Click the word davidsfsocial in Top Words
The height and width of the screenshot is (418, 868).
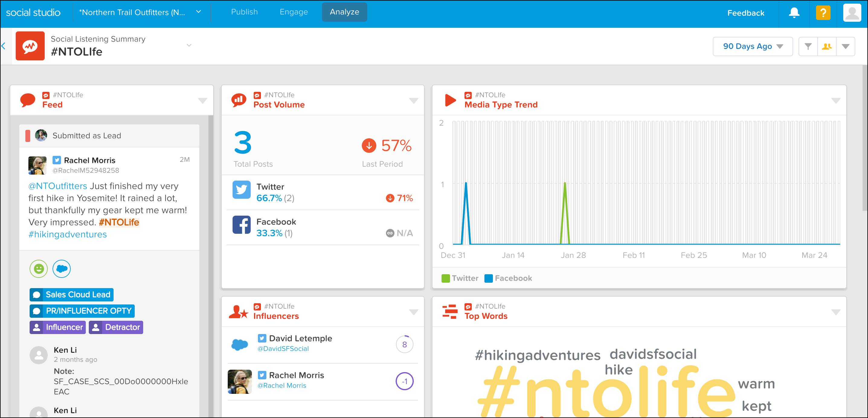click(x=653, y=354)
